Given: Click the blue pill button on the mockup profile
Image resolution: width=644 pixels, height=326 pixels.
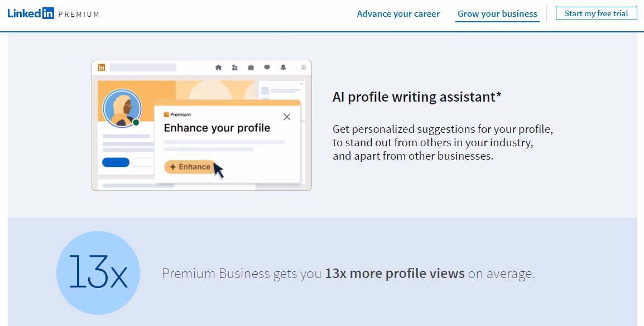Looking at the screenshot, I should (115, 161).
